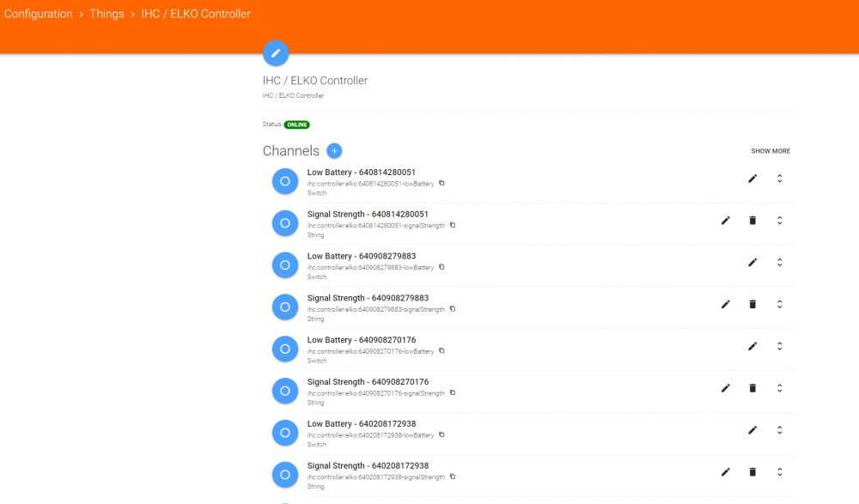
Task: Toggle link circle for Signal Strength - 640908279883
Action: 285,307
